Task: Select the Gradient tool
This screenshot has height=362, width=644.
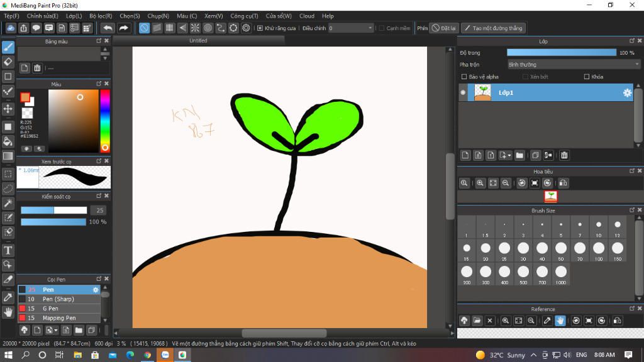Action: click(8, 156)
